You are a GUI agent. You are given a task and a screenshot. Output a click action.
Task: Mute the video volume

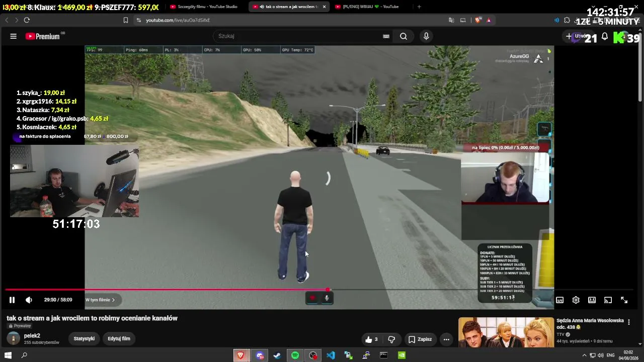29,300
